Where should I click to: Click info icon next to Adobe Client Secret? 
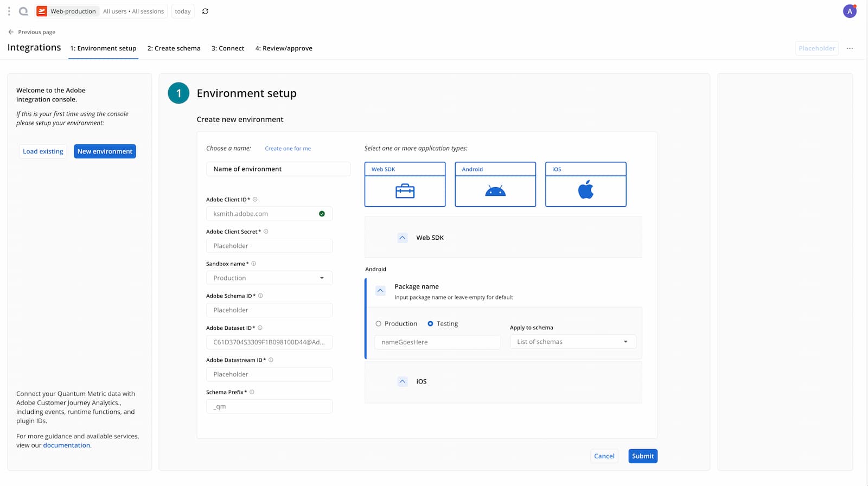pyautogui.click(x=266, y=231)
